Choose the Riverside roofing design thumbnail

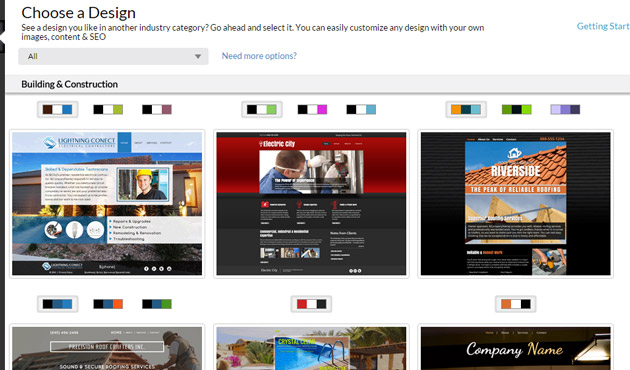[x=515, y=204]
